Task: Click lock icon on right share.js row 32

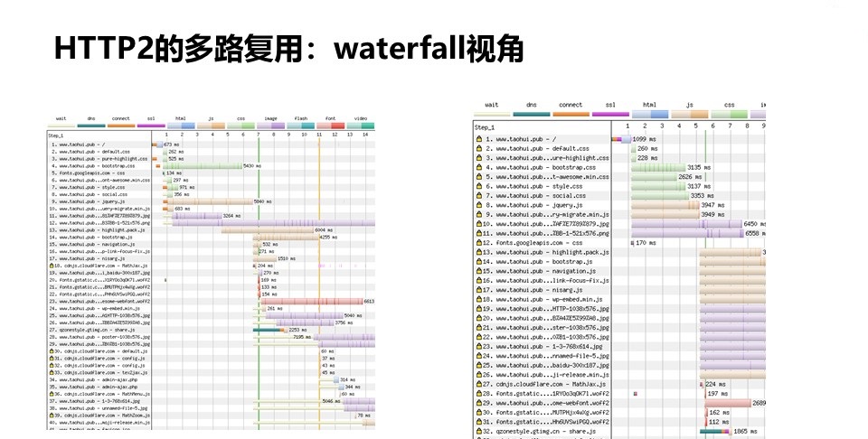Action: [479, 431]
